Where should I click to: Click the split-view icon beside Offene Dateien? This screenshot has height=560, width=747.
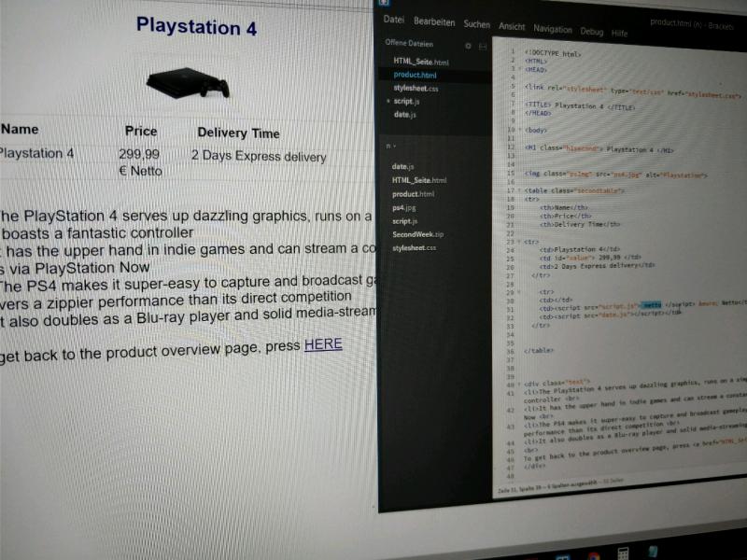pos(483,47)
